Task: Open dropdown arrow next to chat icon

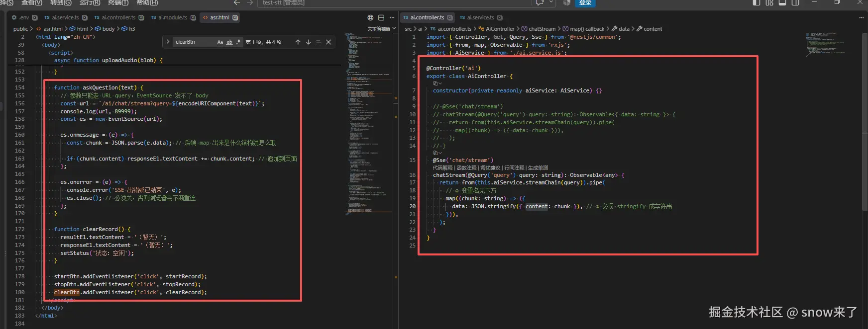Action: (551, 2)
